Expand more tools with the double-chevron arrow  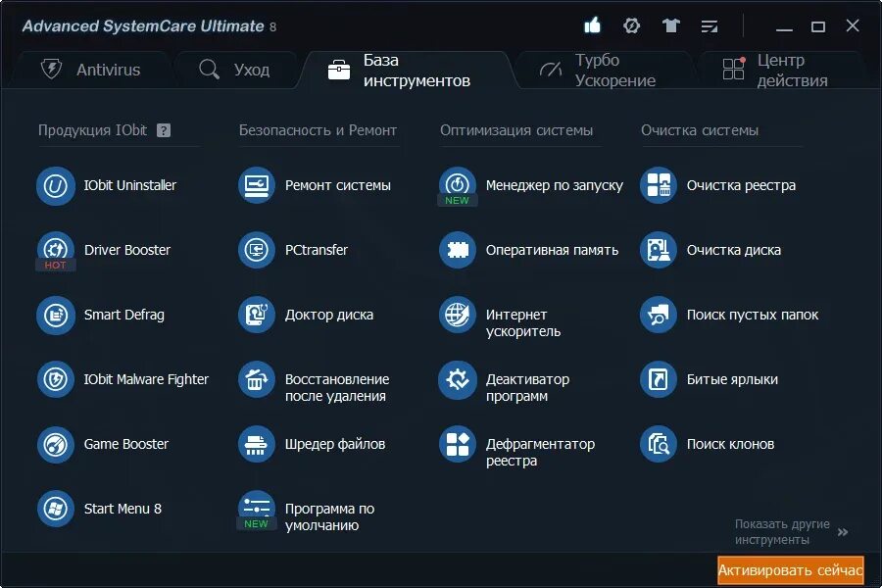point(843,532)
